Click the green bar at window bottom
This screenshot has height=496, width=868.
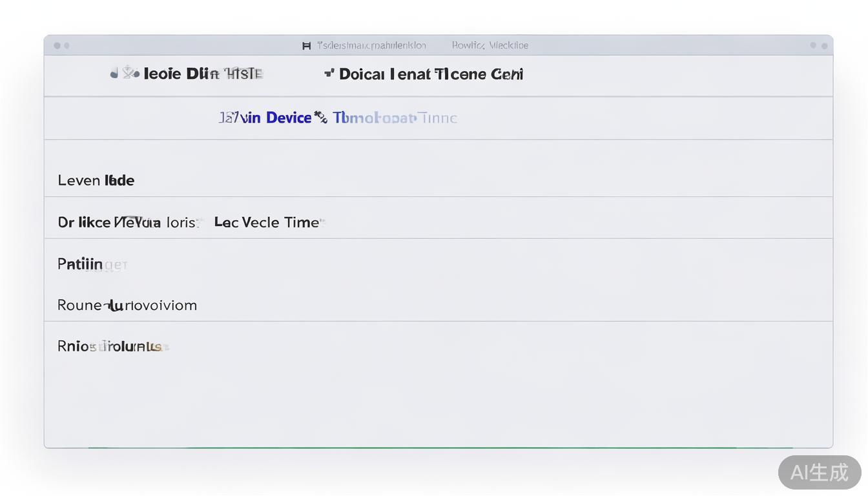coord(439,446)
